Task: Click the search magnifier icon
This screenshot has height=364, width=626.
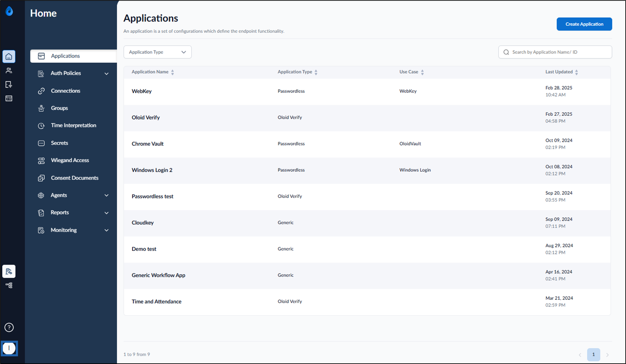Action: click(x=506, y=52)
